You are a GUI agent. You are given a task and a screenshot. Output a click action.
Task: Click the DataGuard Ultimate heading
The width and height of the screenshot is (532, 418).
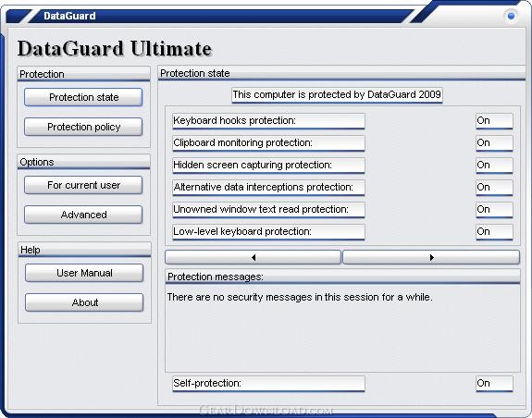(115, 48)
